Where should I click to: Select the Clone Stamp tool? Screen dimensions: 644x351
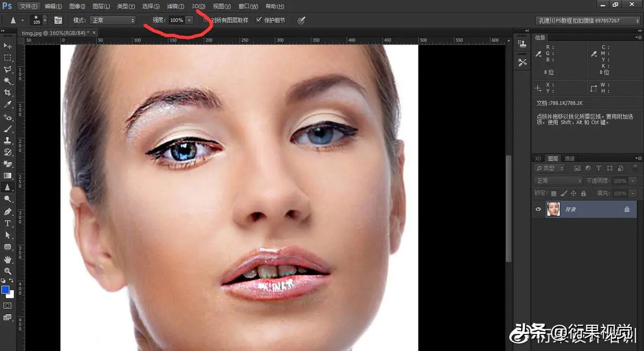[x=8, y=141]
